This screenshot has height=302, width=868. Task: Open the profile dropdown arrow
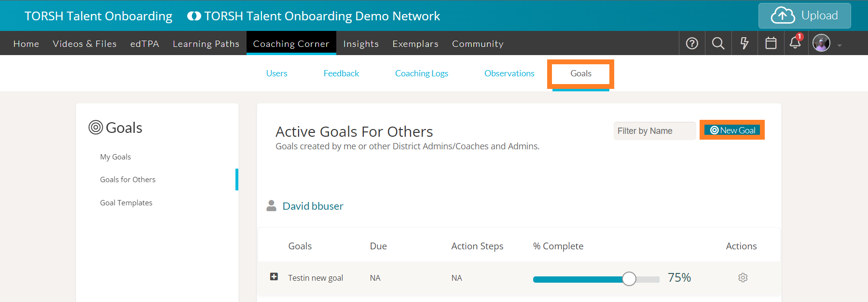point(840,45)
